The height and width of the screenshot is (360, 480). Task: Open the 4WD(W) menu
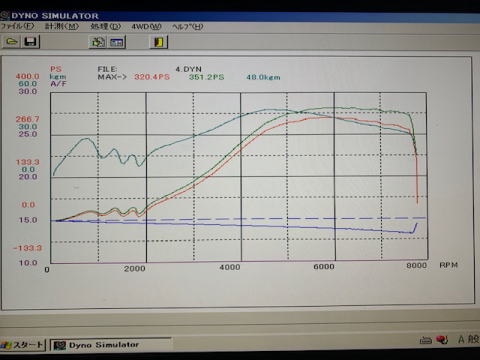coord(146,26)
